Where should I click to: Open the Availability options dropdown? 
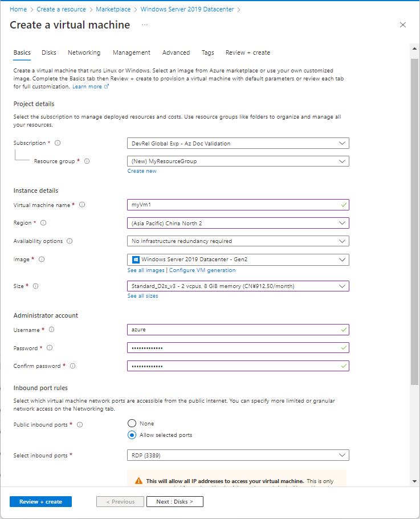[x=238, y=241]
